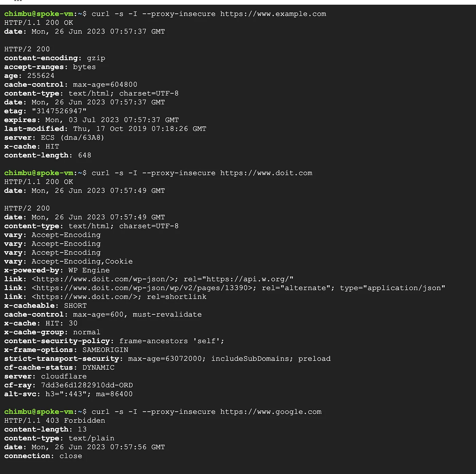
Task: Click the alt-svc h3 header line
Action: tap(68, 394)
